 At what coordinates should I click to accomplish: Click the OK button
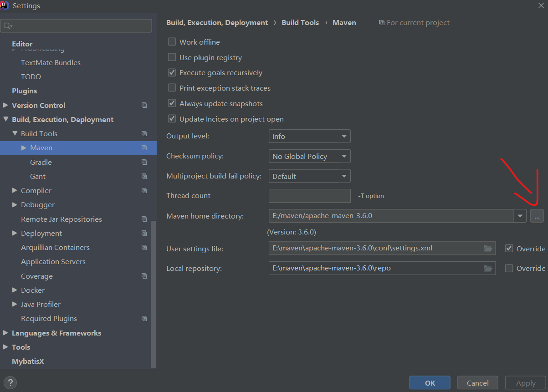pos(430,383)
